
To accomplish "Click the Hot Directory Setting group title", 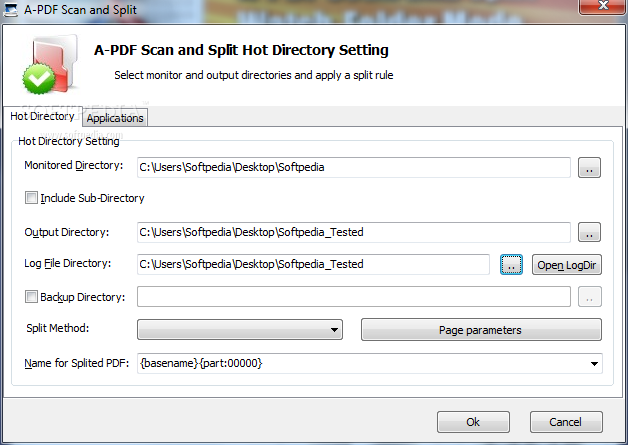I will 69,141.
